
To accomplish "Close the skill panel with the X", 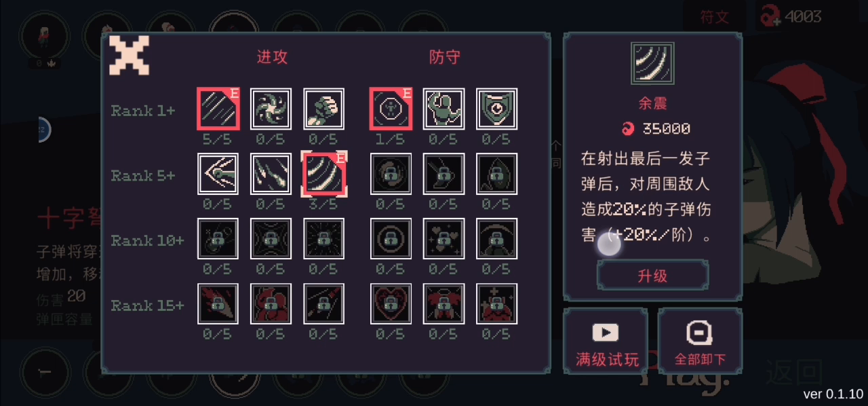I will click(x=130, y=55).
